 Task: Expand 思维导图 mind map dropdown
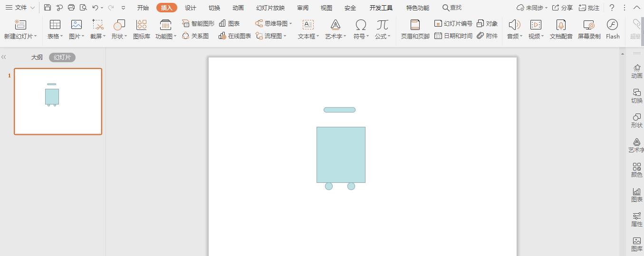(290, 24)
